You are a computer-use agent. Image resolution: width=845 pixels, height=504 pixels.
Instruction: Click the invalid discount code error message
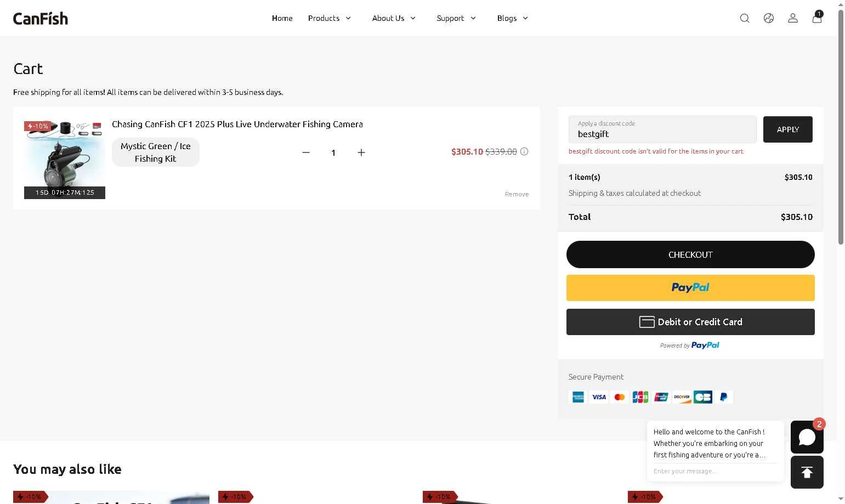(656, 151)
